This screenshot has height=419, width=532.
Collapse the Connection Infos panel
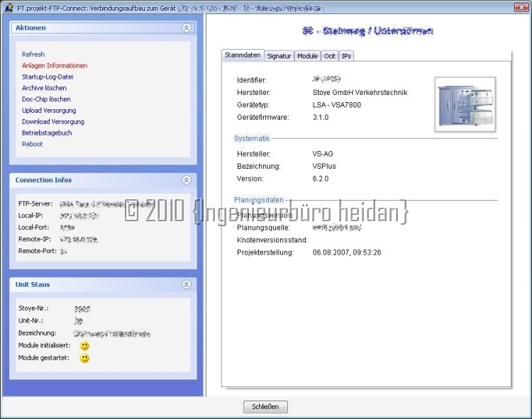(x=187, y=180)
